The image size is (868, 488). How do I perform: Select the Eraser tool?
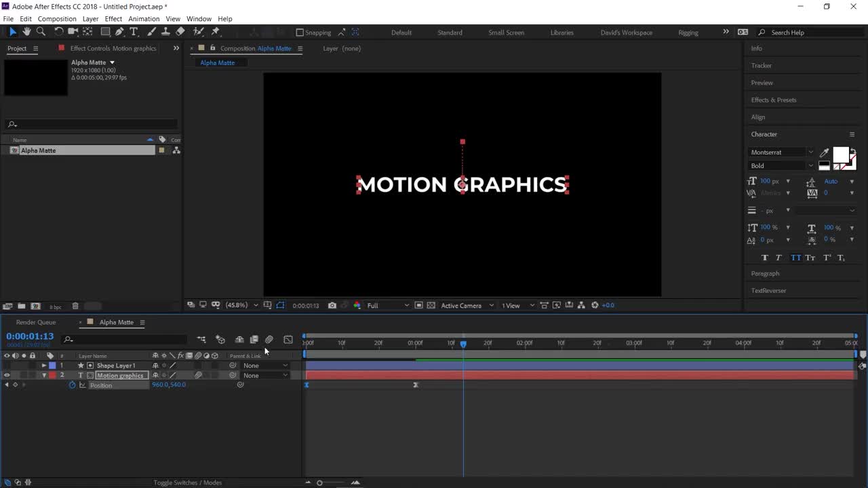click(x=180, y=32)
